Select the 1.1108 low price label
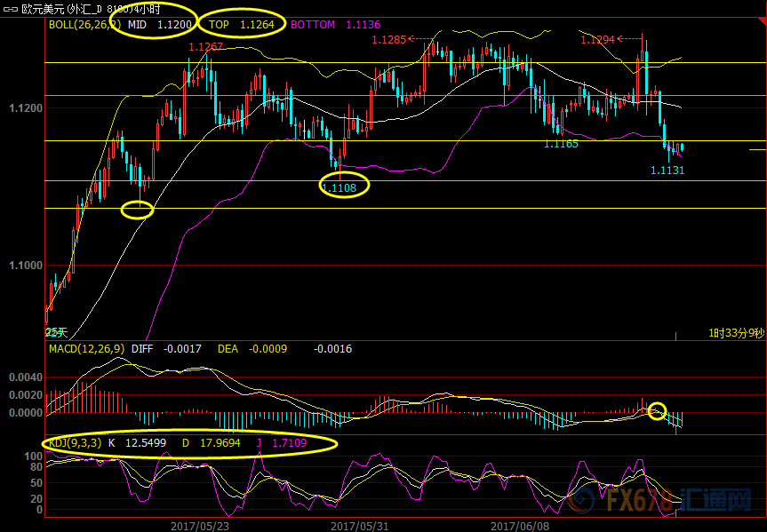The height and width of the screenshot is (532, 767). click(x=340, y=187)
